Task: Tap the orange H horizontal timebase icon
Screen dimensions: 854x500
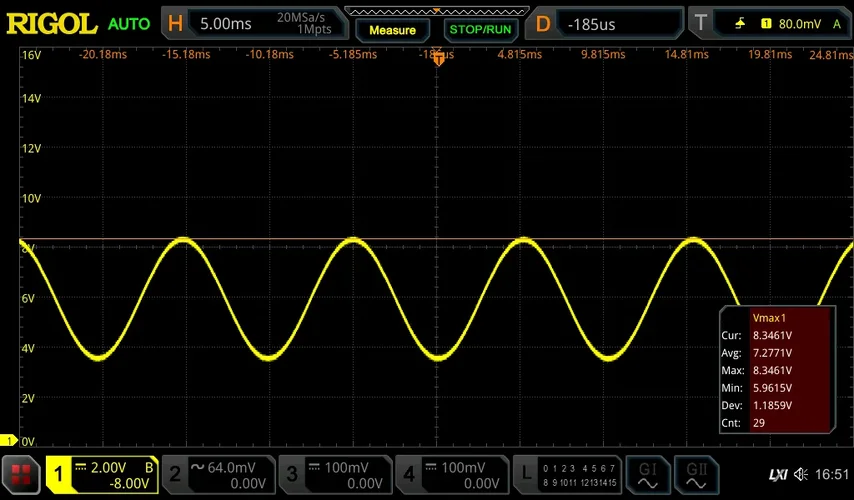Action: click(x=175, y=23)
